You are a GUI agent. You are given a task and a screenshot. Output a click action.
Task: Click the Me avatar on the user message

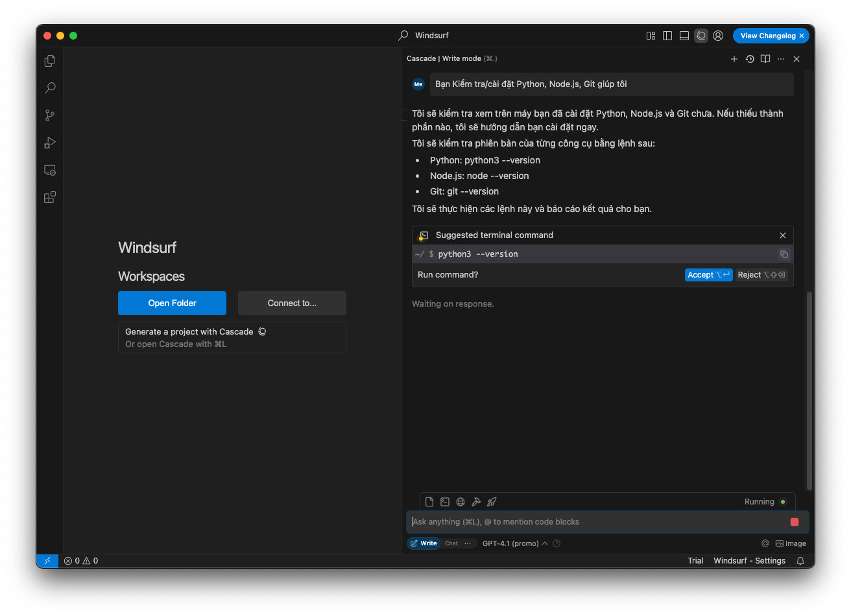pyautogui.click(x=418, y=84)
